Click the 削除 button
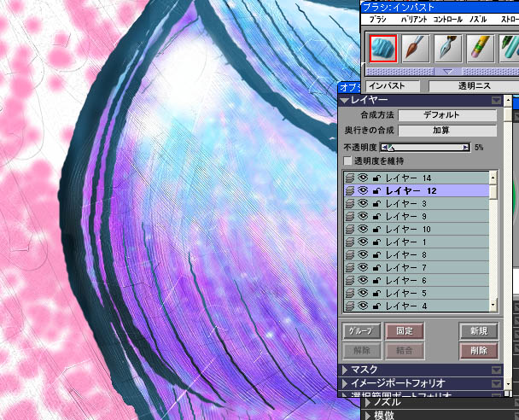Image resolution: width=519 pixels, height=420 pixels. point(479,351)
